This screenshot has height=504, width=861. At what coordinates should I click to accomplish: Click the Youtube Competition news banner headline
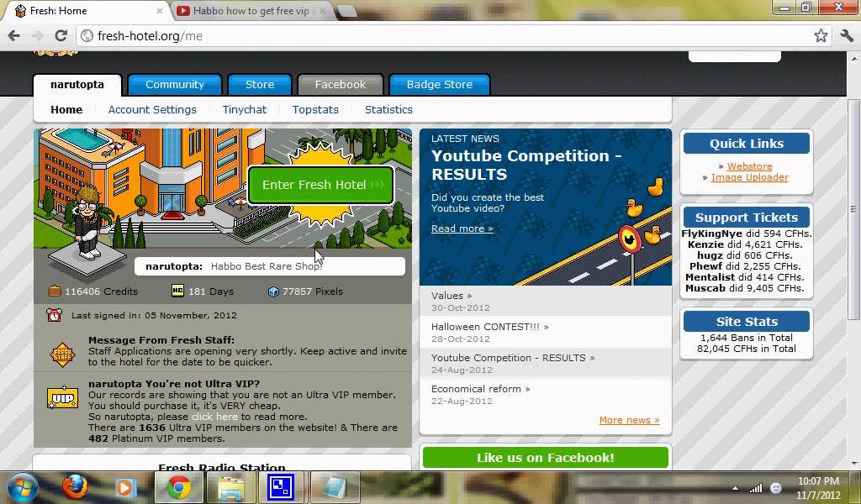(526, 165)
